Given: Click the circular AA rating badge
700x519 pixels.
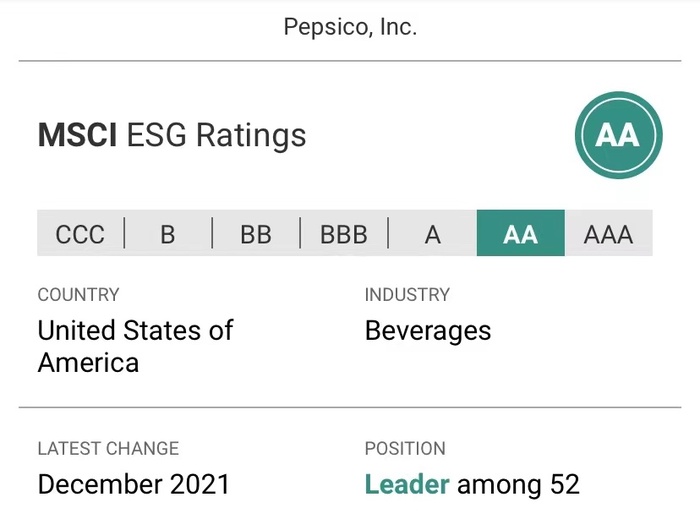Looking at the screenshot, I should [x=618, y=135].
